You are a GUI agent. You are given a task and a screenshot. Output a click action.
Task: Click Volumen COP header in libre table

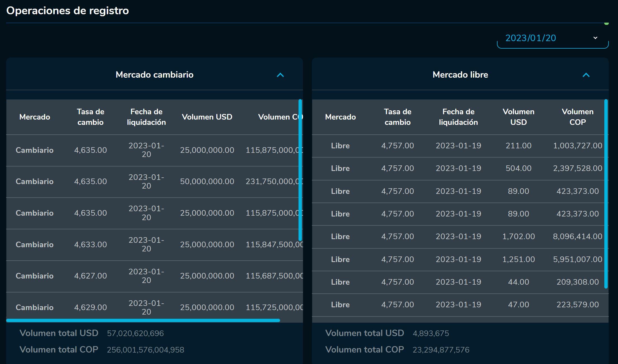(577, 117)
